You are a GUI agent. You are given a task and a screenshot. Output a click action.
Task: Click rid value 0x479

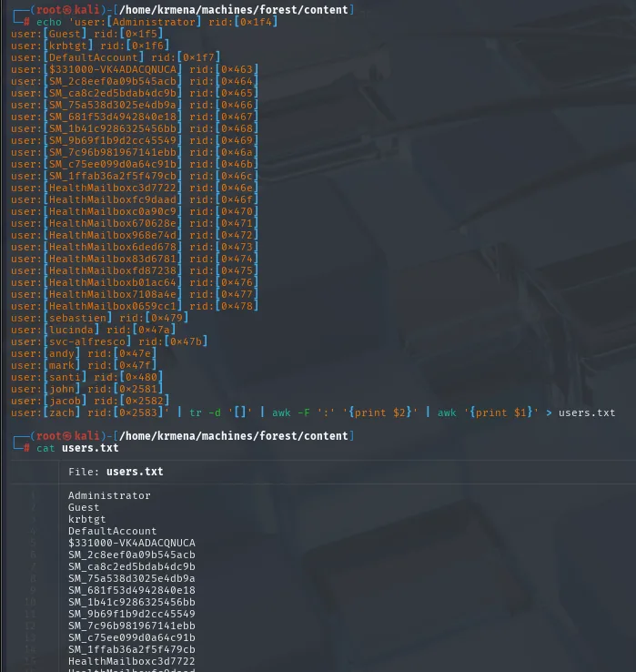167,318
